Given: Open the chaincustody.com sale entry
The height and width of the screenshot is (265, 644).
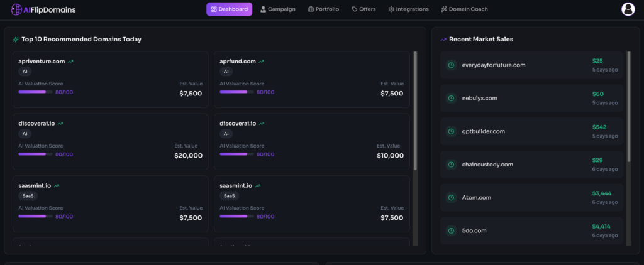Looking at the screenshot, I should [x=531, y=165].
